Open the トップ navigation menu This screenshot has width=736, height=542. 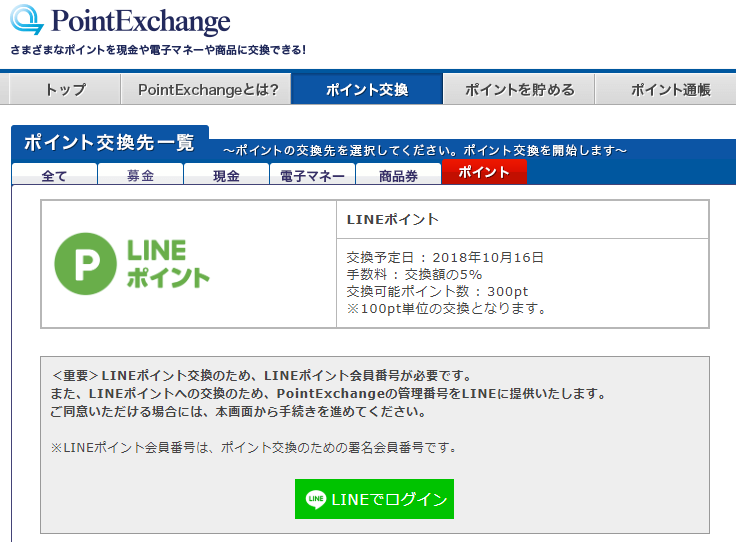click(x=65, y=89)
